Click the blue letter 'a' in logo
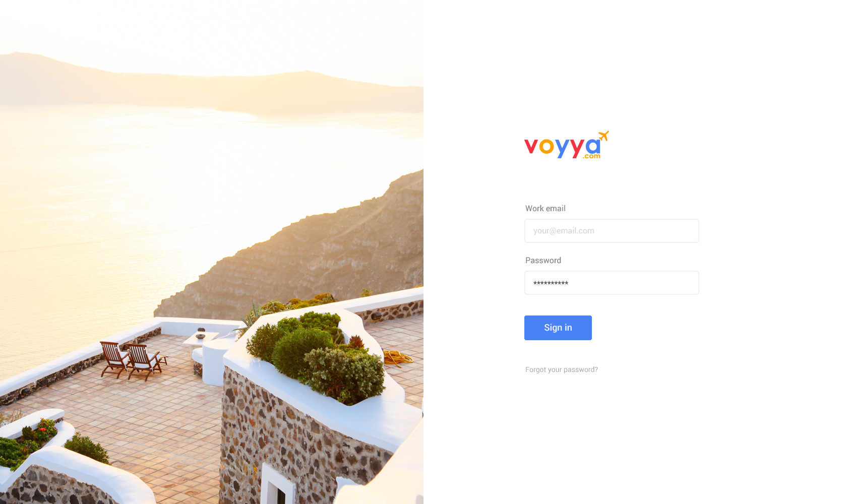Viewport: 847px width, 504px height. [x=593, y=146]
